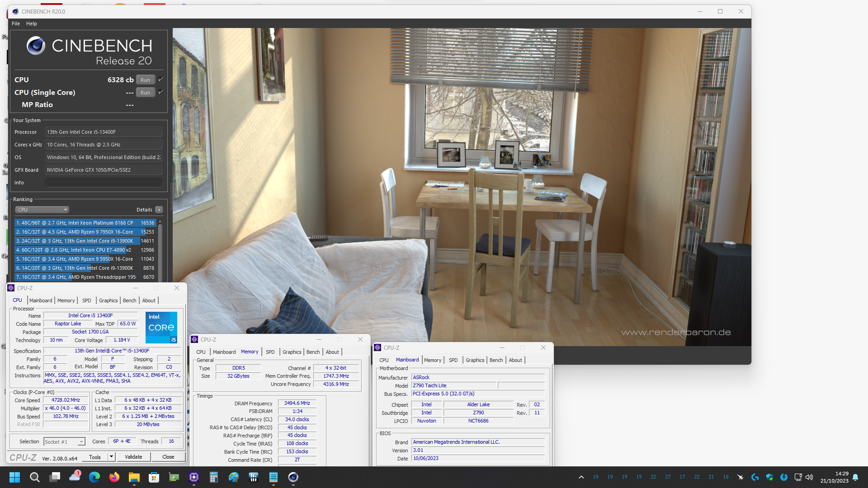The image size is (868, 488).
Task: Run the CPU multi-core benchmark
Action: [145, 80]
